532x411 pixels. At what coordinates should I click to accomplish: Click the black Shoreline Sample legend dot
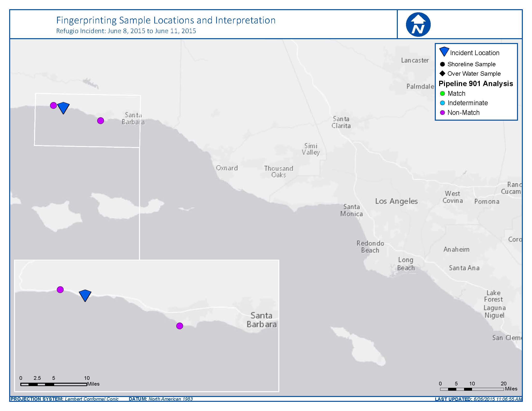click(442, 64)
